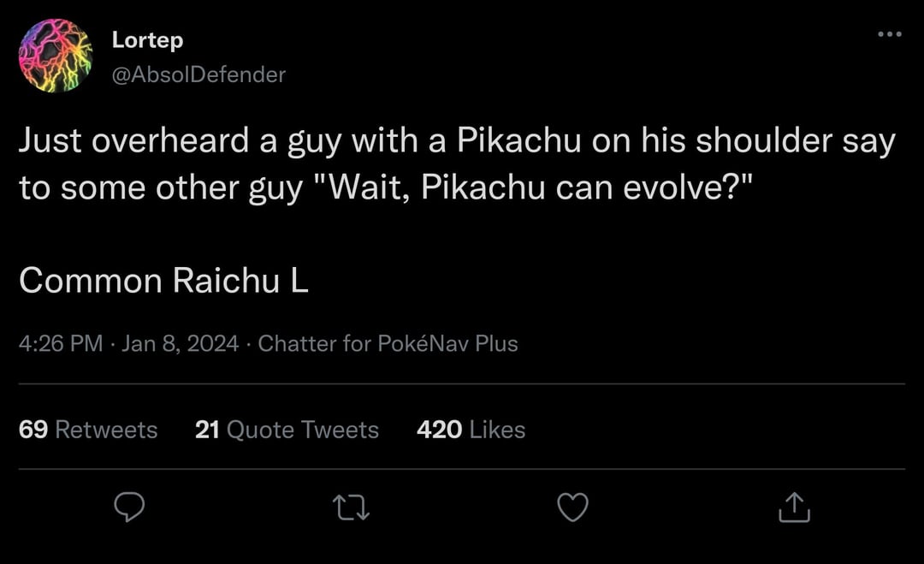Open the three-dot more options menu
This screenshot has height=564, width=924.
[889, 35]
